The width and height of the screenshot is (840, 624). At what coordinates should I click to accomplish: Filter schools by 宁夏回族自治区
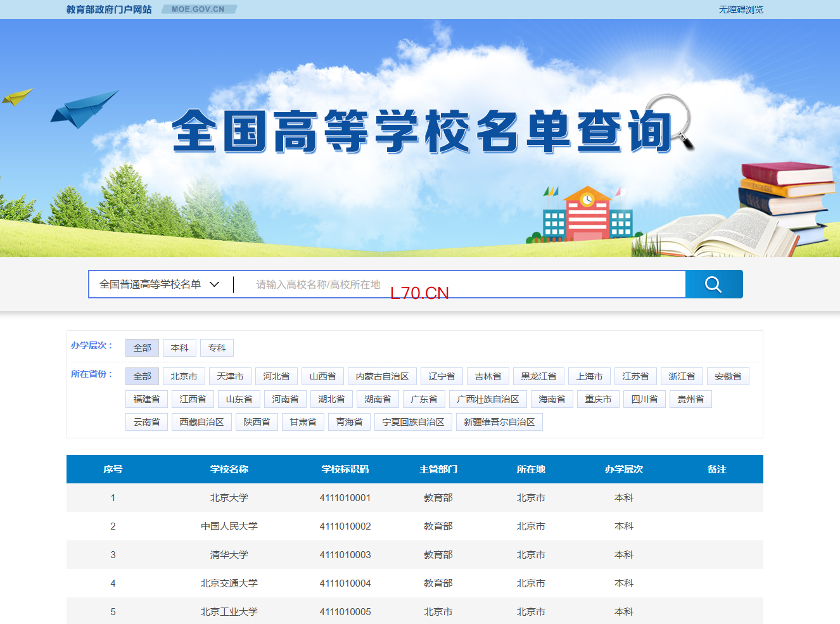(x=413, y=422)
